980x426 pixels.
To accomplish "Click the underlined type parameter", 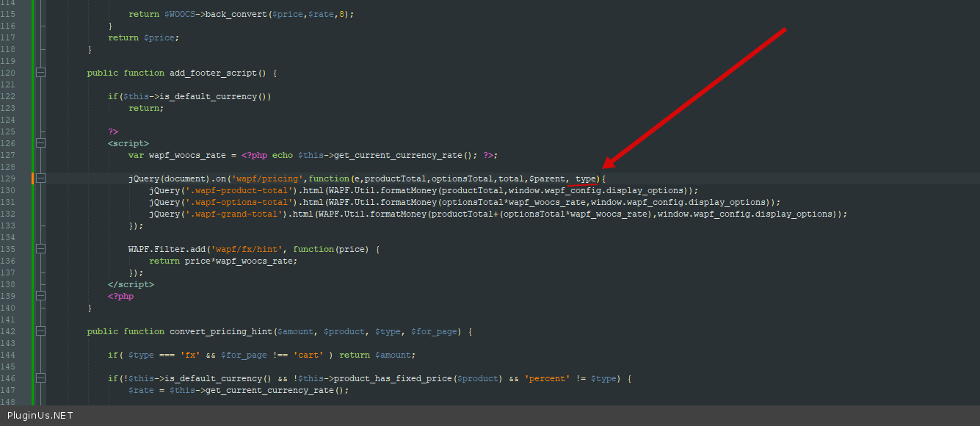I will 586,178.
